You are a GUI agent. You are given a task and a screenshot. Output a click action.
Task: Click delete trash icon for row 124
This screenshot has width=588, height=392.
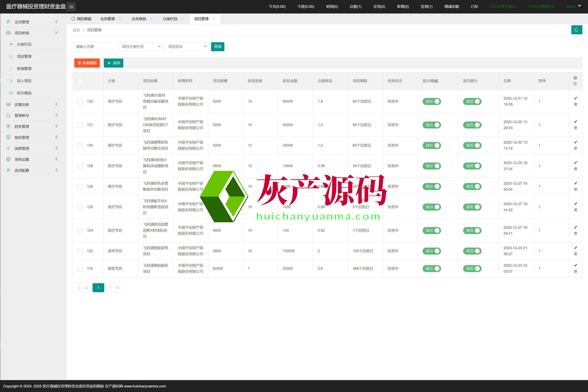(x=575, y=234)
